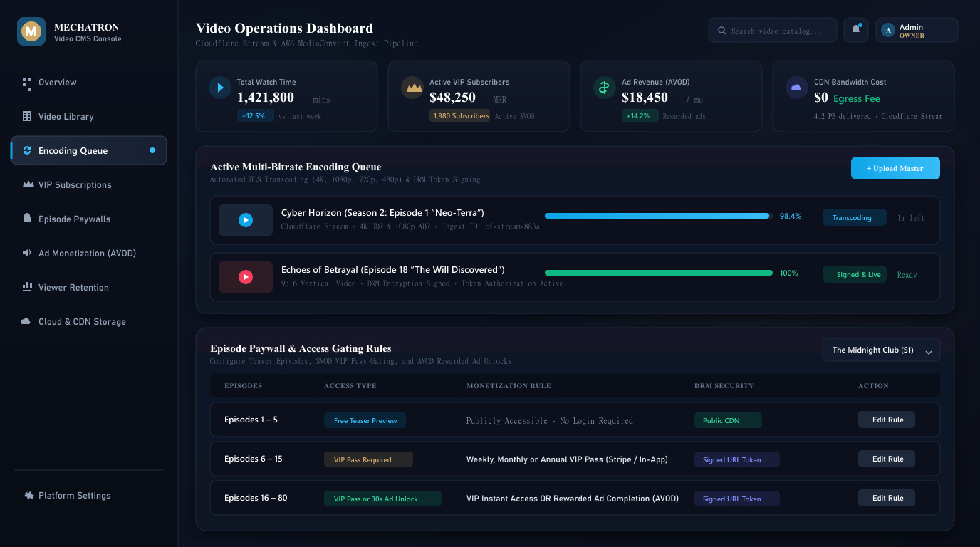Click the Overview grid icon in sidebar
The image size is (980, 547).
(27, 83)
